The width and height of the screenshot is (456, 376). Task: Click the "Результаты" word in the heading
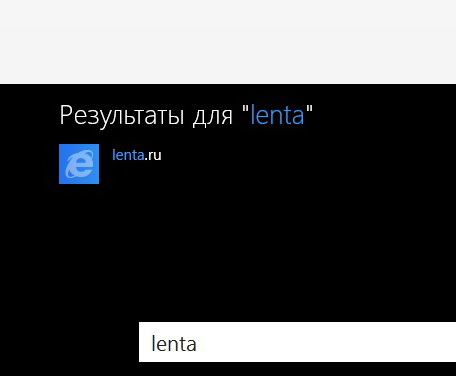click(x=122, y=116)
